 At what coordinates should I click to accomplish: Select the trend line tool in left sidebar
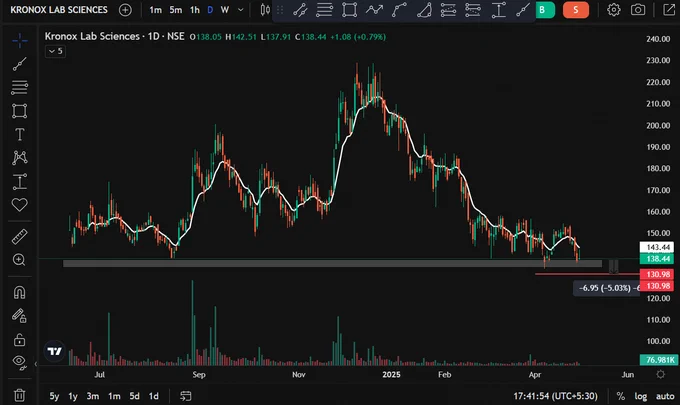tap(20, 64)
